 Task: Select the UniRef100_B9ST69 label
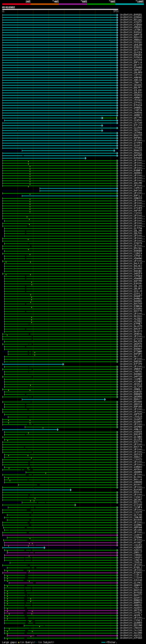coord(131,304)
